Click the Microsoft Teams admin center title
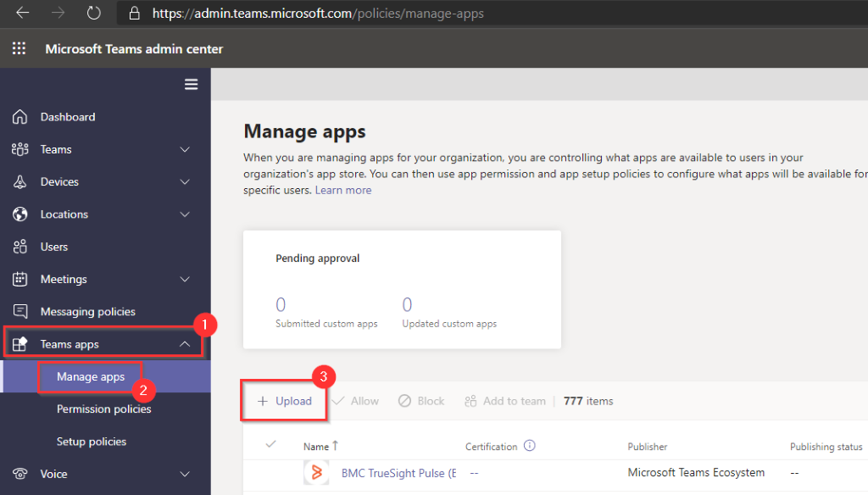The height and width of the screenshot is (495, 868). click(134, 48)
